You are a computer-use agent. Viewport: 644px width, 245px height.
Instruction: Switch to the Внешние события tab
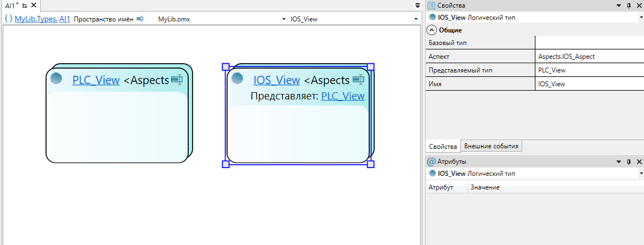coord(491,146)
